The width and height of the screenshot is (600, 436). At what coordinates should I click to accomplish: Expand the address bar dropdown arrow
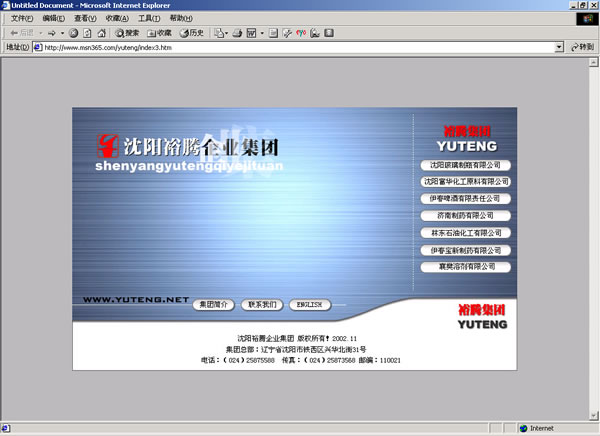(x=559, y=47)
